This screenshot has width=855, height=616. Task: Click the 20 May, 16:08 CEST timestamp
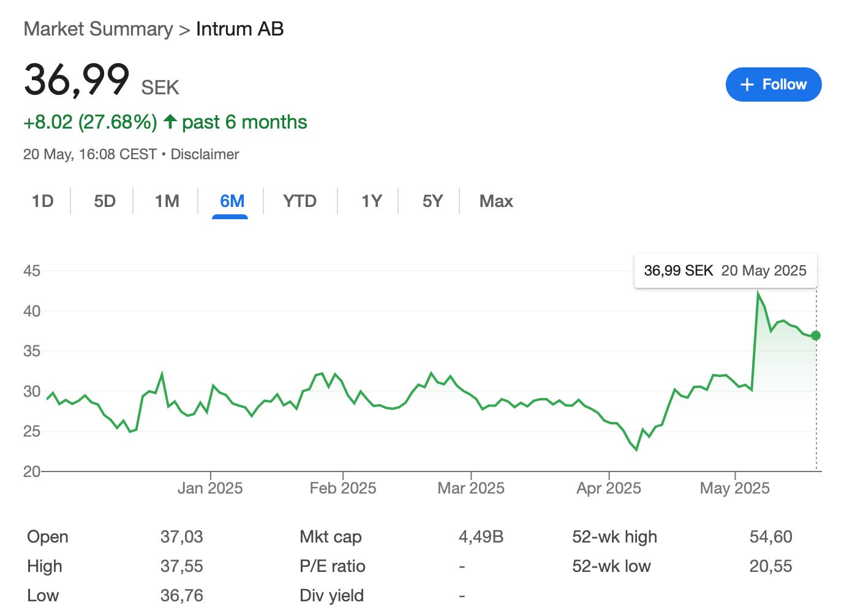(90, 154)
